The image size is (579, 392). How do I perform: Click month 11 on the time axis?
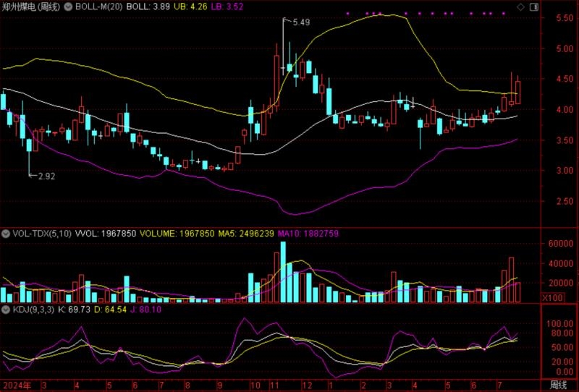point(275,385)
